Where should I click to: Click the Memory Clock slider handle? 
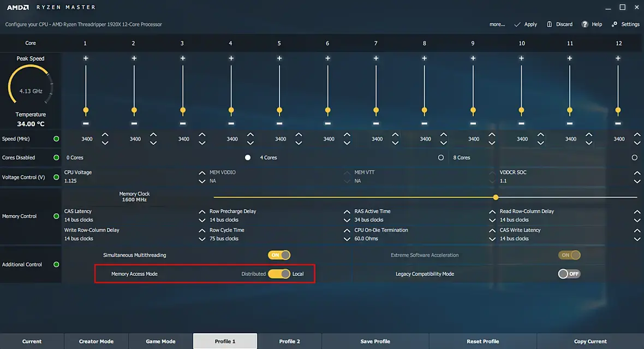coord(496,197)
